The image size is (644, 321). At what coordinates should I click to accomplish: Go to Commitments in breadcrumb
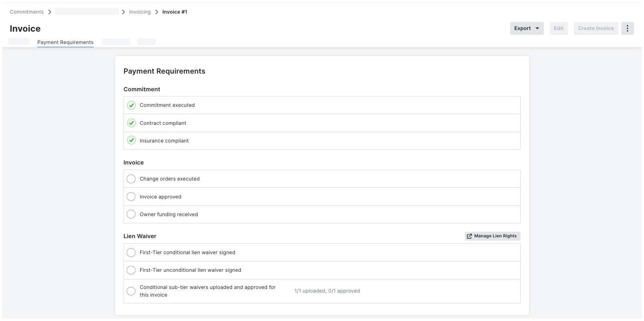(x=27, y=12)
